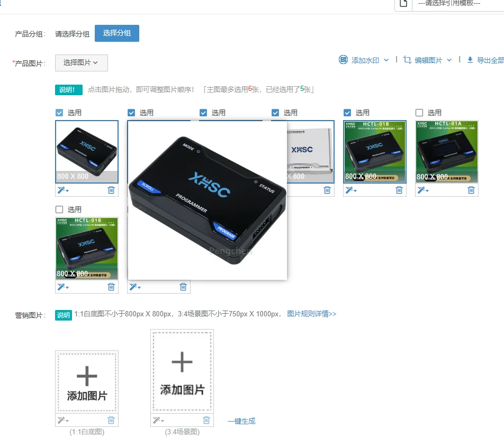This screenshot has width=504, height=438.
Task: Delete the top-row HCTL-01B image
Action: click(399, 190)
